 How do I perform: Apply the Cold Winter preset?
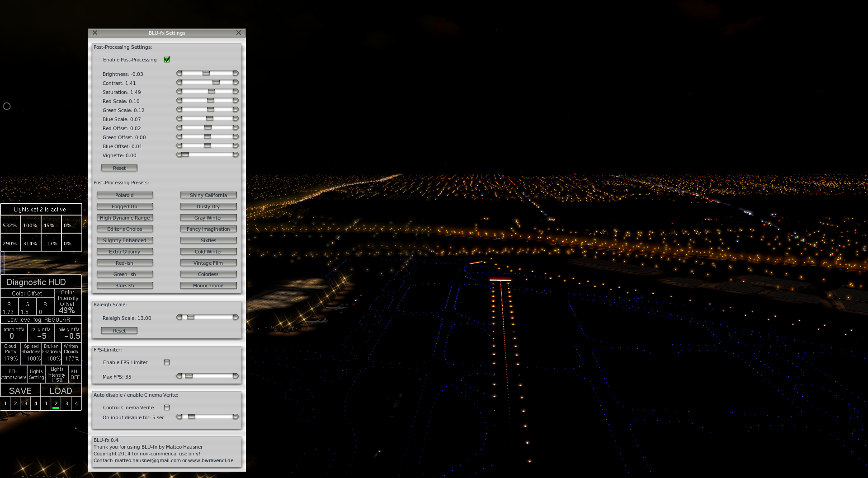[x=208, y=252]
